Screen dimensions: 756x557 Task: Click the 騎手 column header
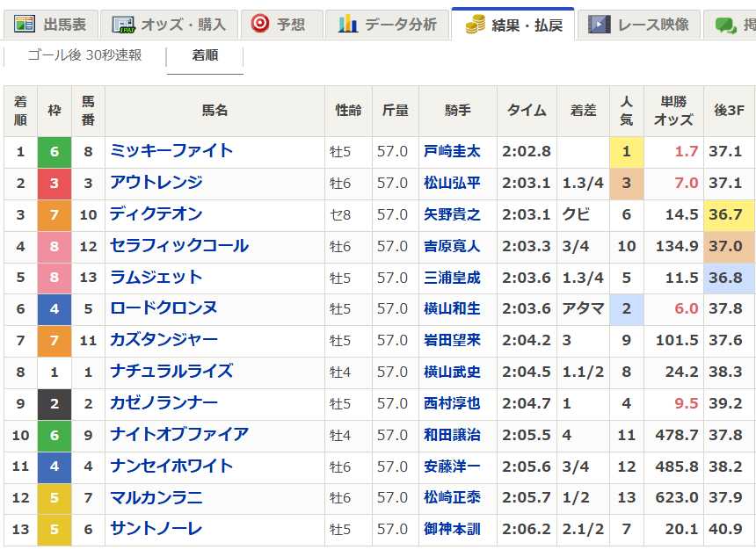click(458, 111)
